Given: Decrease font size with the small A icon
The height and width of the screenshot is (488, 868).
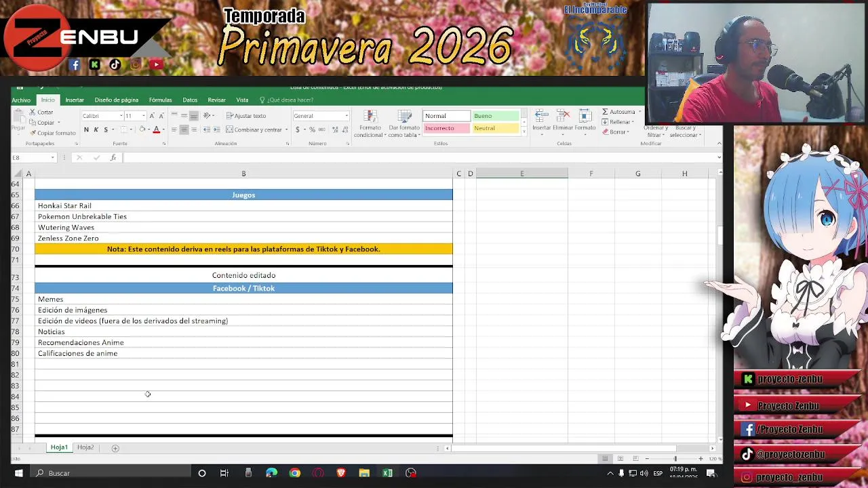Looking at the screenshot, I should 161,116.
